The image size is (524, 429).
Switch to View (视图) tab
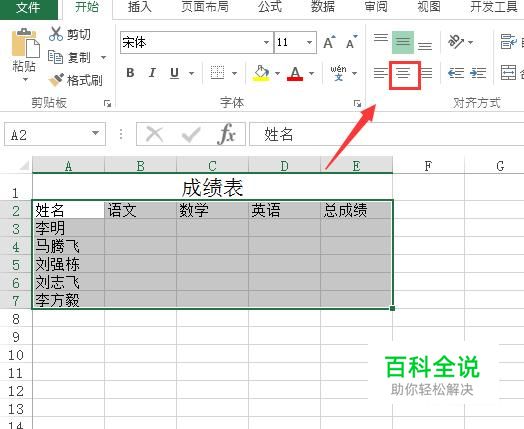tap(429, 7)
